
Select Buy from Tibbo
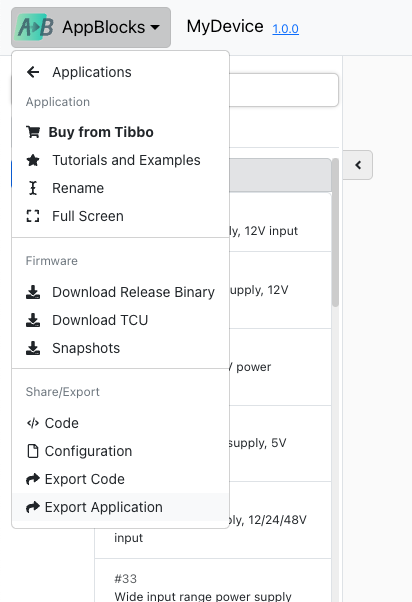point(120,132)
